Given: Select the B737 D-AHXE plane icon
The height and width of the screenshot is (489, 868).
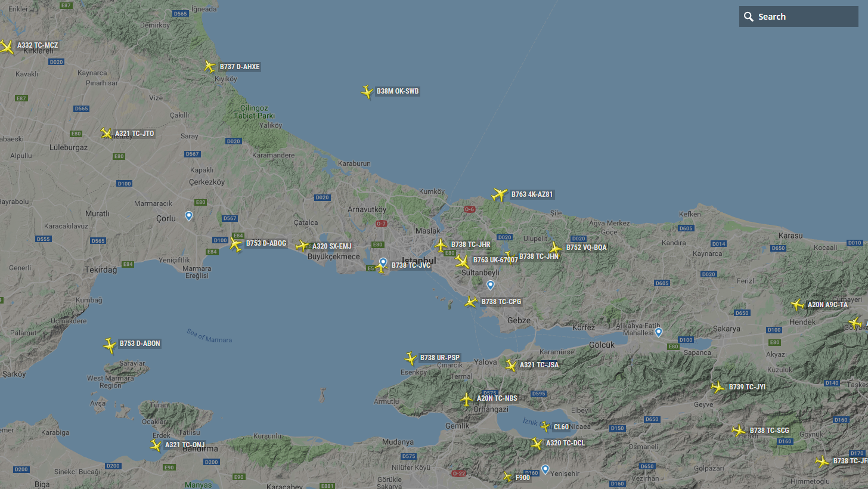Looking at the screenshot, I should [209, 66].
